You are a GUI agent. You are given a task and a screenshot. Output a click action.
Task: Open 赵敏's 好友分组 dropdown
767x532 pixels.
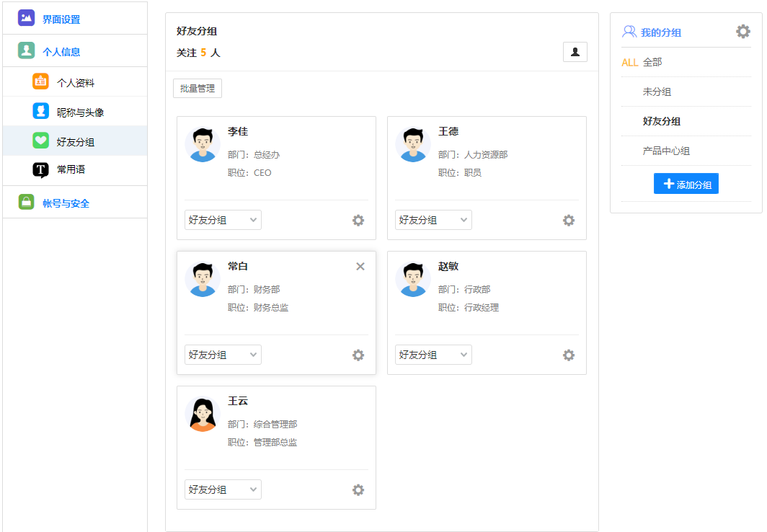[x=433, y=355]
